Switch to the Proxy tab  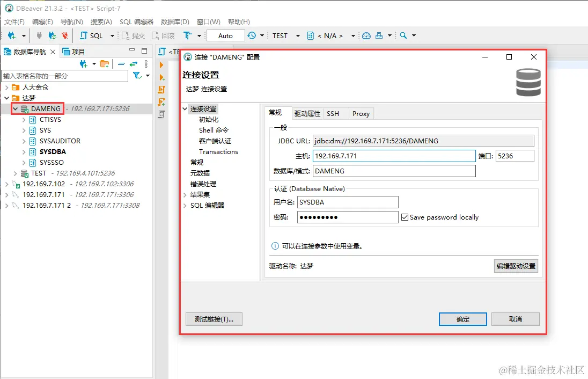pos(361,114)
